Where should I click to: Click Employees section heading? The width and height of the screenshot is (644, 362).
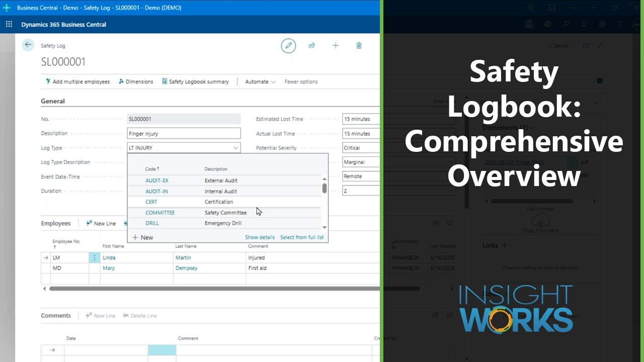point(56,223)
